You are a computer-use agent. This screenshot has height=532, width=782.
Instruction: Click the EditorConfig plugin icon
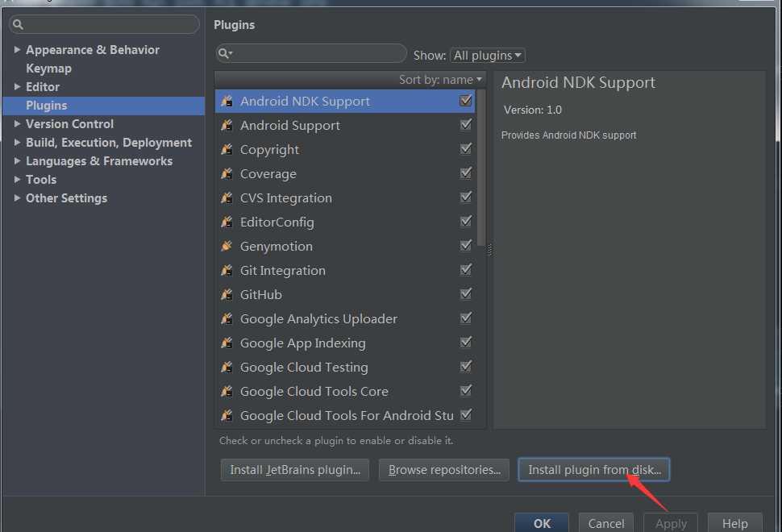tap(227, 222)
